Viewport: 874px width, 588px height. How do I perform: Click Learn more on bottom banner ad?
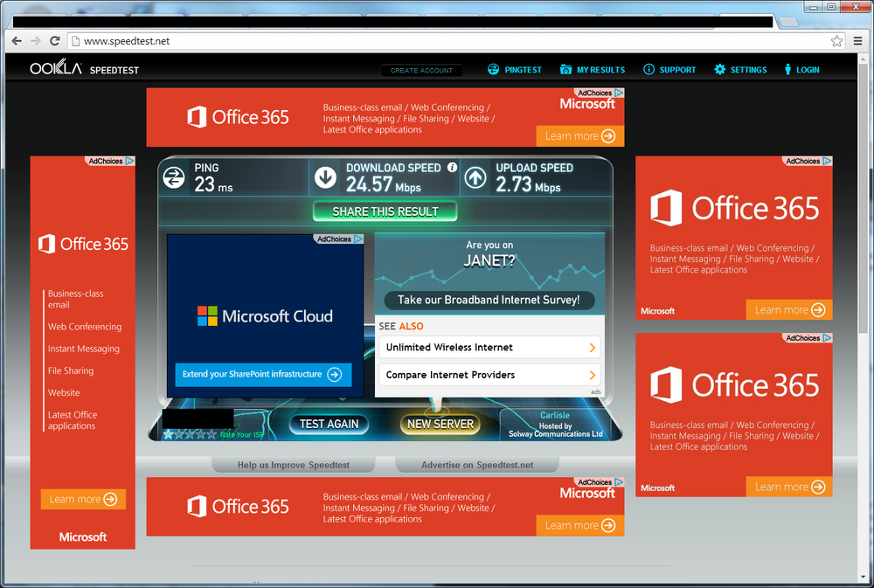(x=580, y=526)
